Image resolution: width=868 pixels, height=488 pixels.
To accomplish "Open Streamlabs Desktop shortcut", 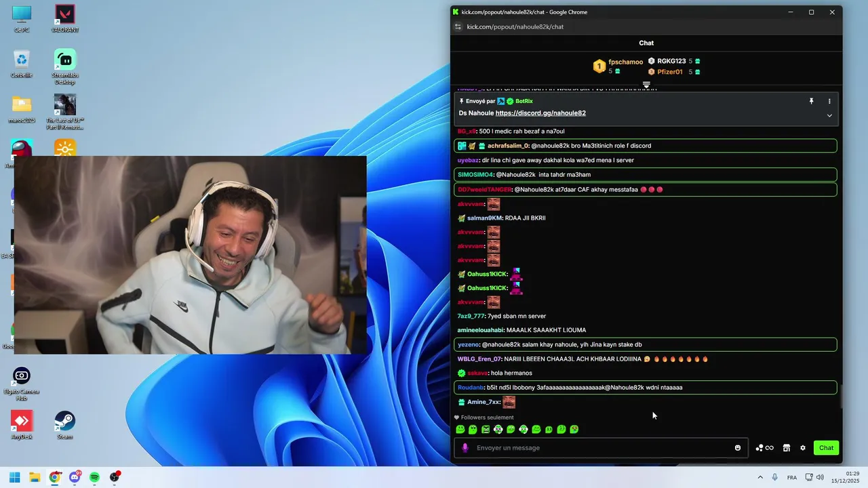I will click(x=65, y=66).
